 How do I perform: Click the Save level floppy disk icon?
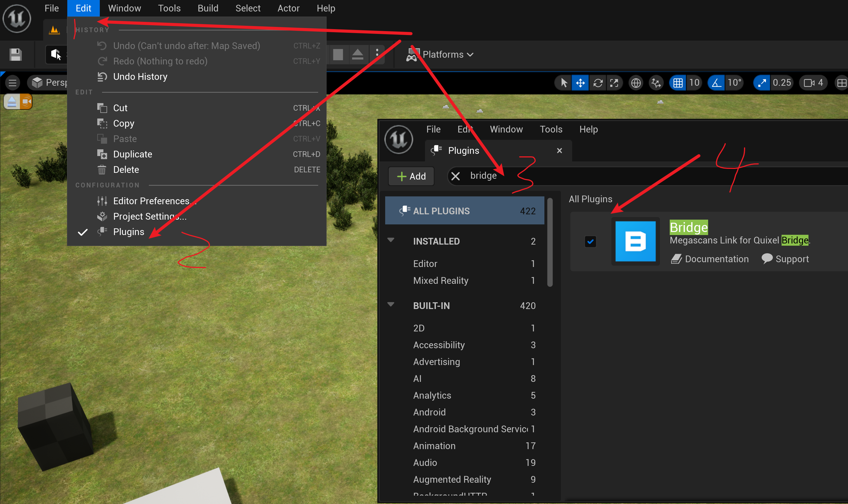[15, 55]
